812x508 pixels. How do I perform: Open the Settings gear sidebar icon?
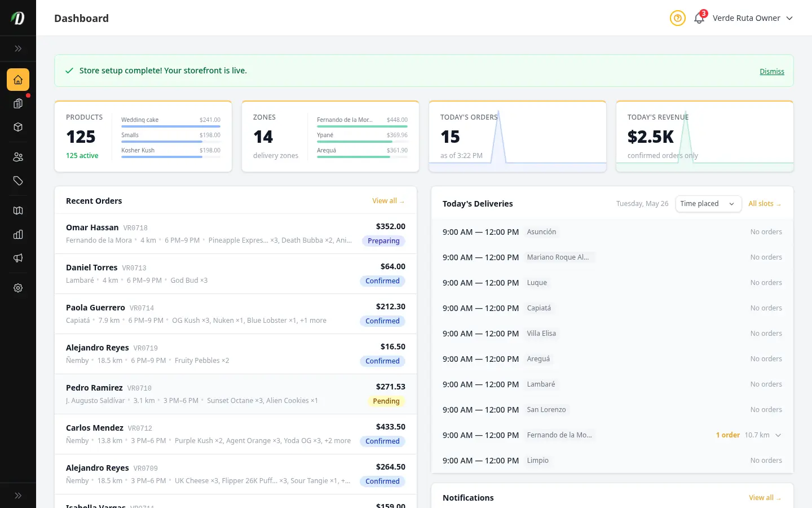[x=18, y=288]
